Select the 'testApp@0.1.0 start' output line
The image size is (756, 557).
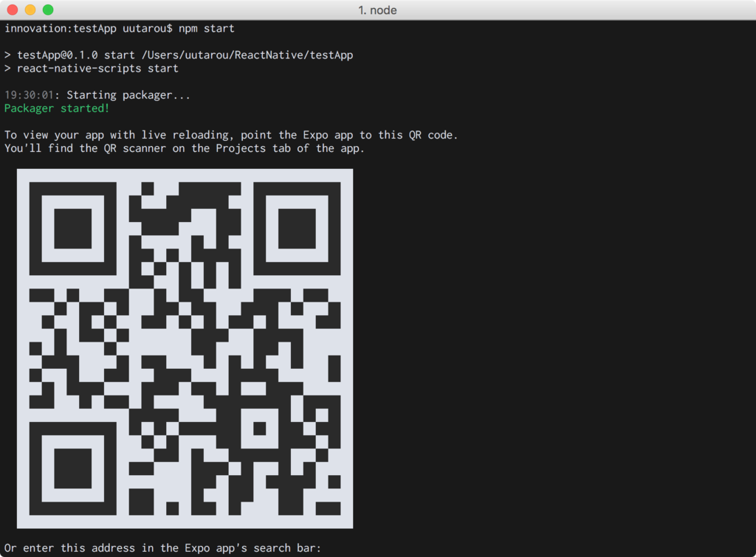tap(179, 55)
